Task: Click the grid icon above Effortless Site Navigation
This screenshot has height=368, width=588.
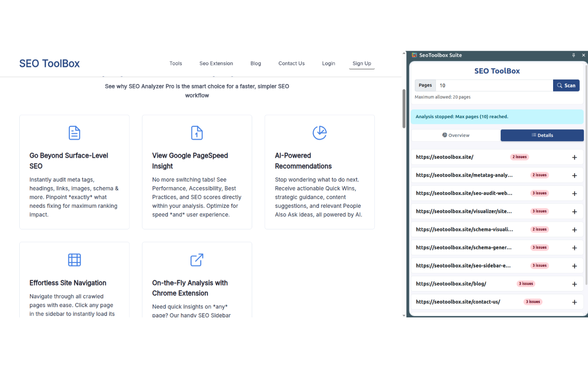Action: coord(74,259)
